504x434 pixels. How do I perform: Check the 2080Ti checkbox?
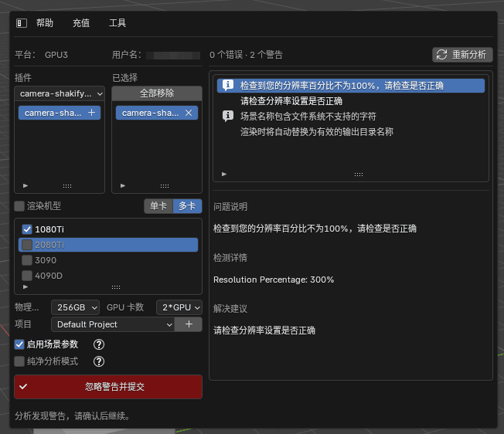pyautogui.click(x=27, y=245)
